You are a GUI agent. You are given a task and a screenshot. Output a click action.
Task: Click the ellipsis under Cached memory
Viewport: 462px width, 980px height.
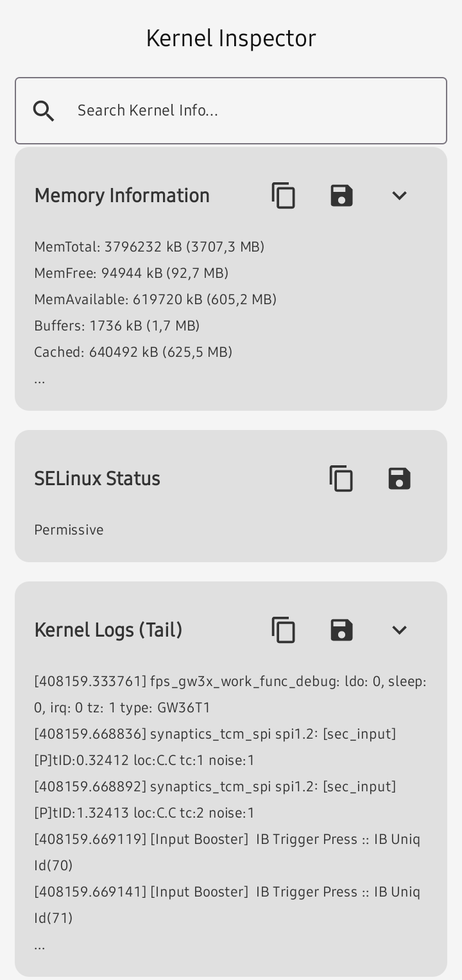[x=40, y=380]
